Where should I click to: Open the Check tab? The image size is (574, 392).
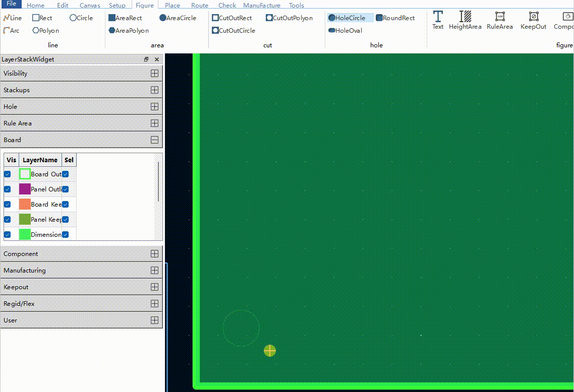coord(227,5)
